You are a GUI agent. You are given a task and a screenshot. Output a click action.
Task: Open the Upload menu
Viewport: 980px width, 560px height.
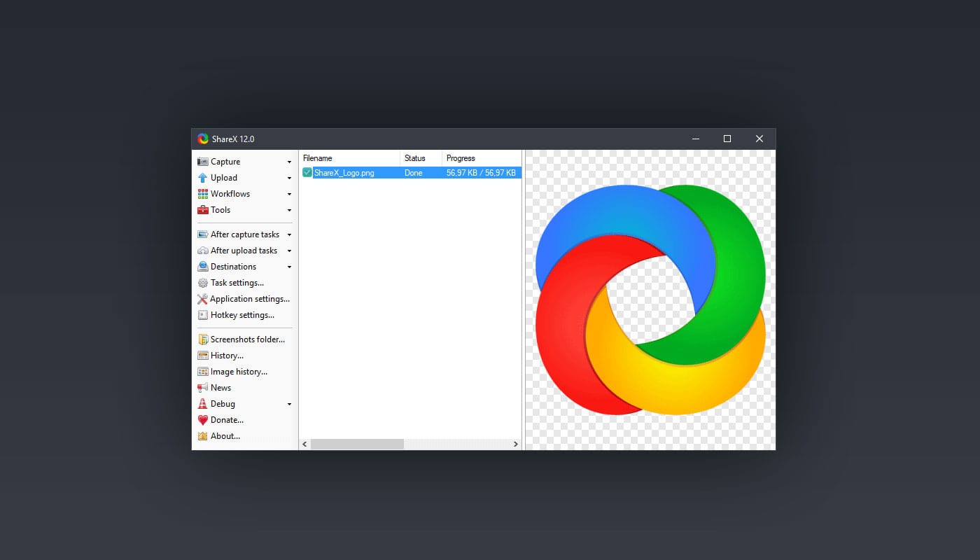(x=245, y=178)
